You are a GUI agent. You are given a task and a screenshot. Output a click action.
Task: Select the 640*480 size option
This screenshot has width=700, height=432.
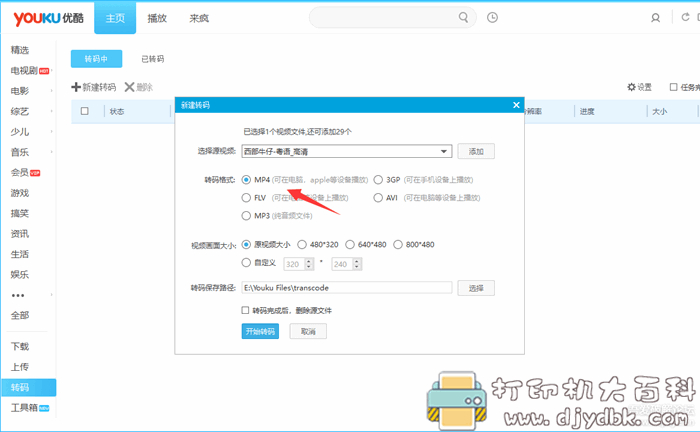(350, 245)
